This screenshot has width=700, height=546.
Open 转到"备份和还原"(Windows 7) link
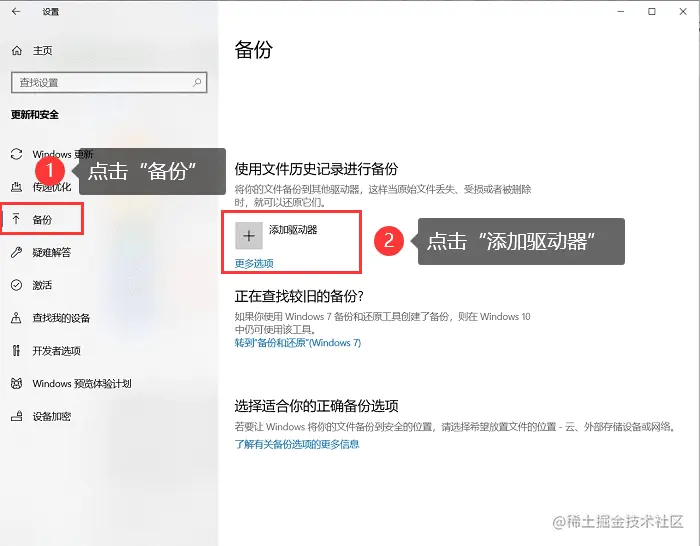[x=298, y=343]
